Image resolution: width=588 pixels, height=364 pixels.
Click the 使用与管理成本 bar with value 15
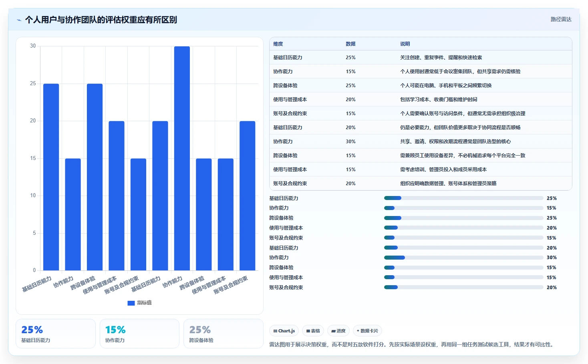tap(226, 214)
